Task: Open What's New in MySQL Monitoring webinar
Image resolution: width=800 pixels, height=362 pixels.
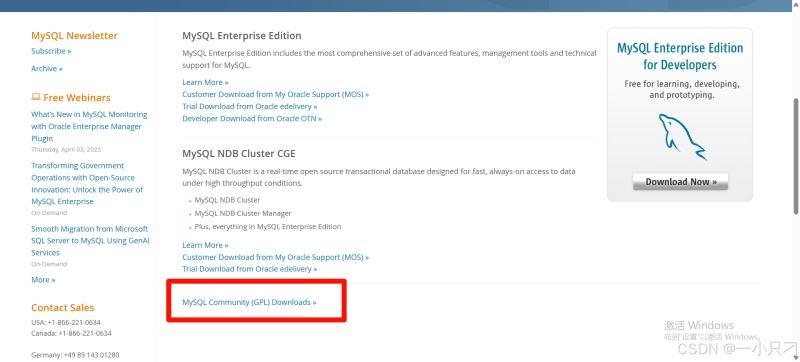Action: [89, 126]
